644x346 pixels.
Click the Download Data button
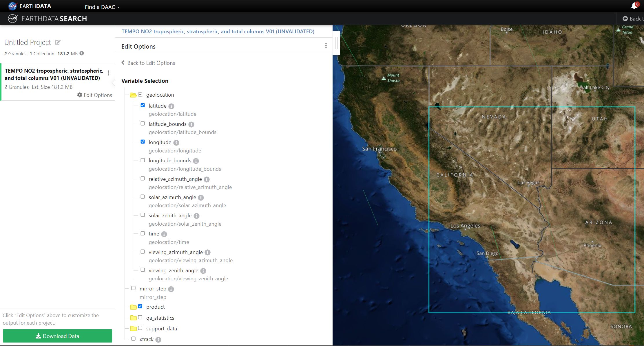point(57,336)
